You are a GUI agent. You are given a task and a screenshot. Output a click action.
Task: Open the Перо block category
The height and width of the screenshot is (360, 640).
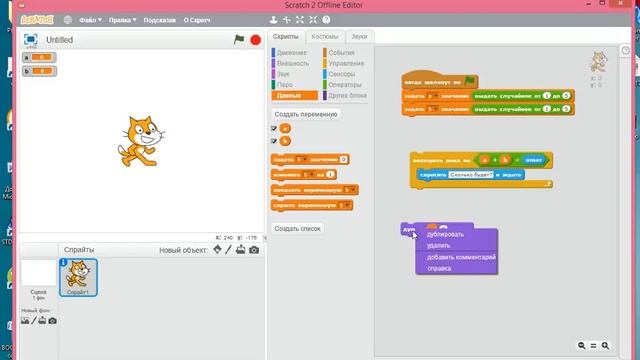point(284,84)
